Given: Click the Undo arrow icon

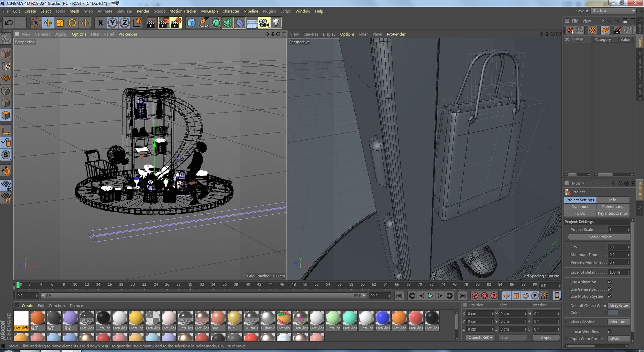Looking at the screenshot, I should [9, 23].
